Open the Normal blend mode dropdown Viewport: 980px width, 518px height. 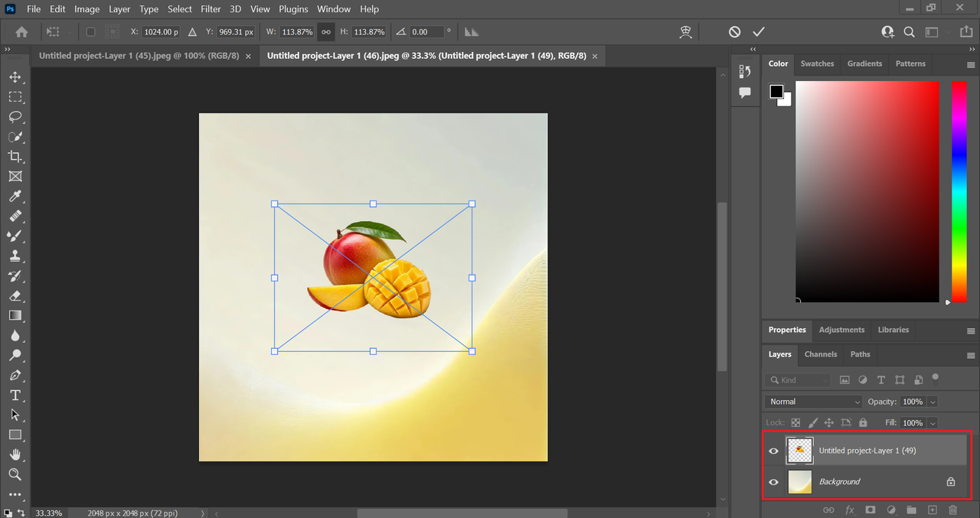click(814, 402)
